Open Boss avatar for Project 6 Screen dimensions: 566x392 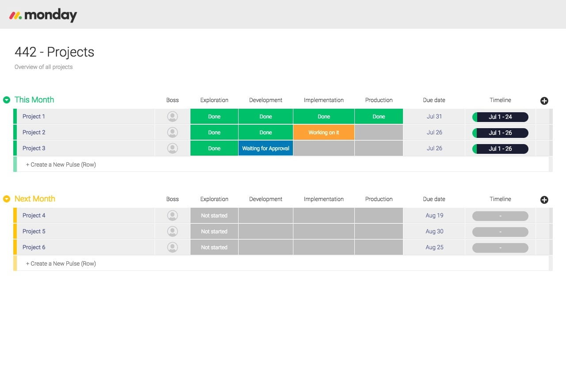point(173,247)
